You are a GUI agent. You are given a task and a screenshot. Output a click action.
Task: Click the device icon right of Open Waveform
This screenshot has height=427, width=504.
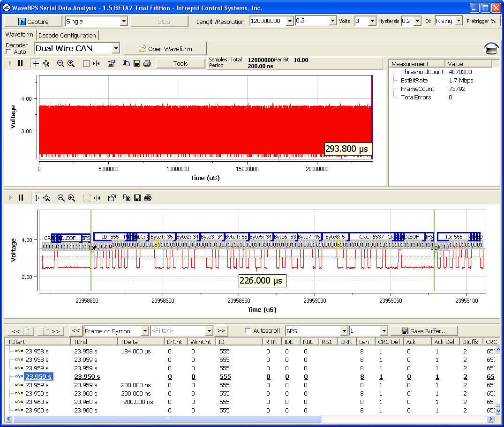[491, 49]
